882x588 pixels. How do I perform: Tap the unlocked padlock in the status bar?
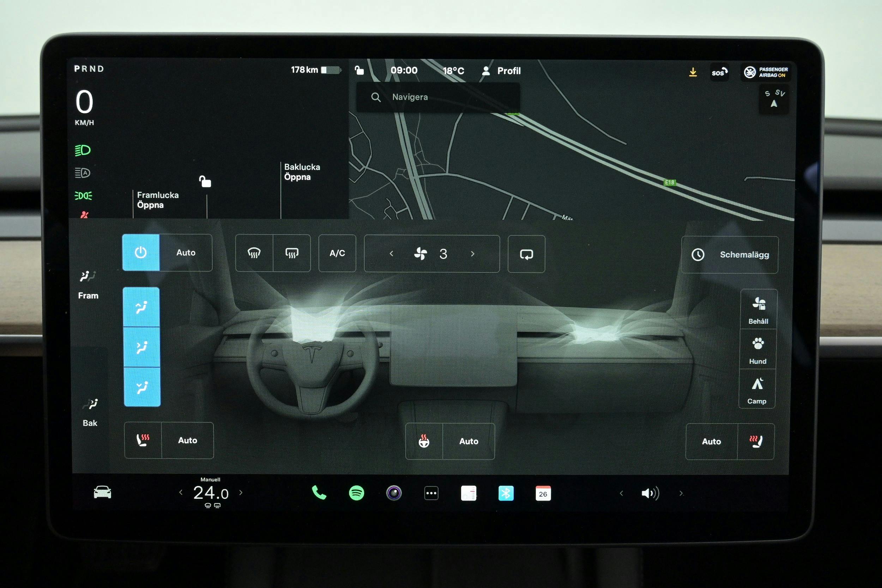pos(359,70)
